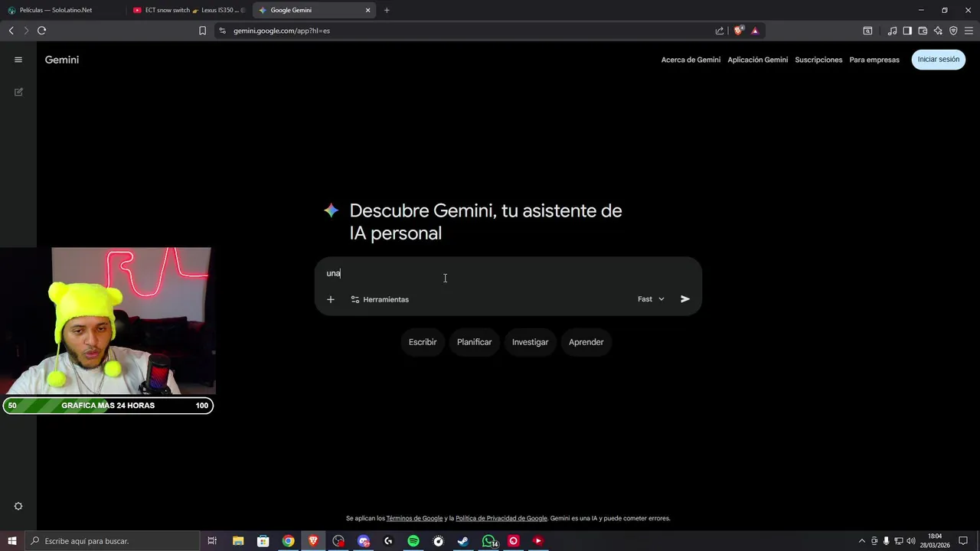This screenshot has width=980, height=551.
Task: Open the browser hamburger menu
Action: point(969,31)
